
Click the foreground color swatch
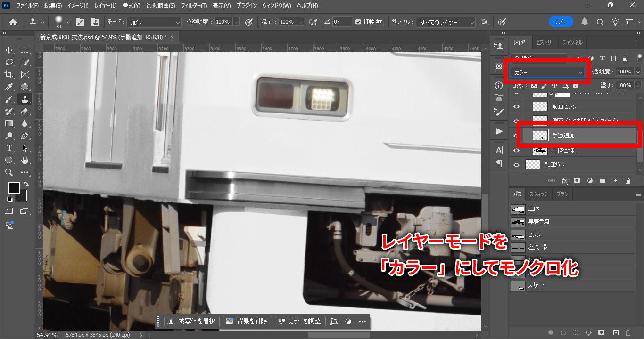[14, 188]
